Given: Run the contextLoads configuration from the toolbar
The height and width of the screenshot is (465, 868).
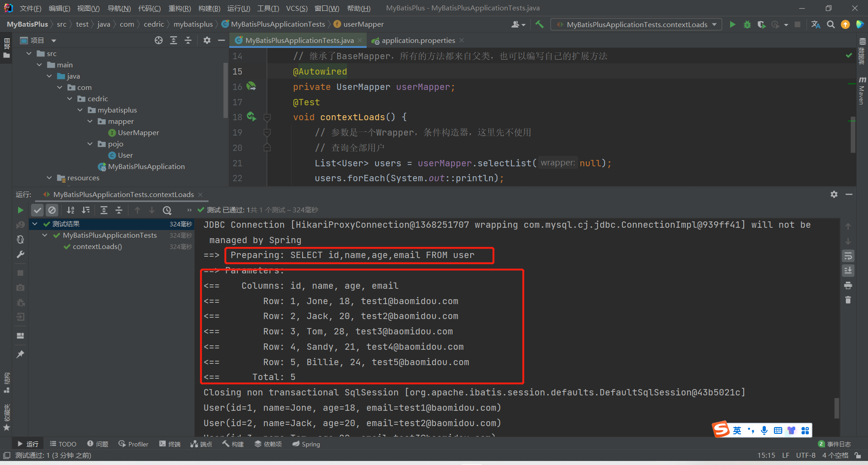Looking at the screenshot, I should coord(732,24).
